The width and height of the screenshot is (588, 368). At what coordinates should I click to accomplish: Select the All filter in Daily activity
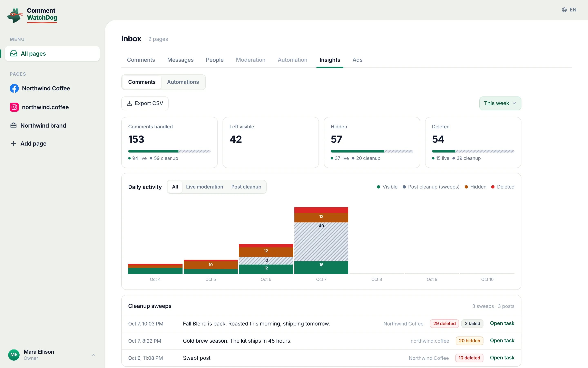tap(175, 187)
